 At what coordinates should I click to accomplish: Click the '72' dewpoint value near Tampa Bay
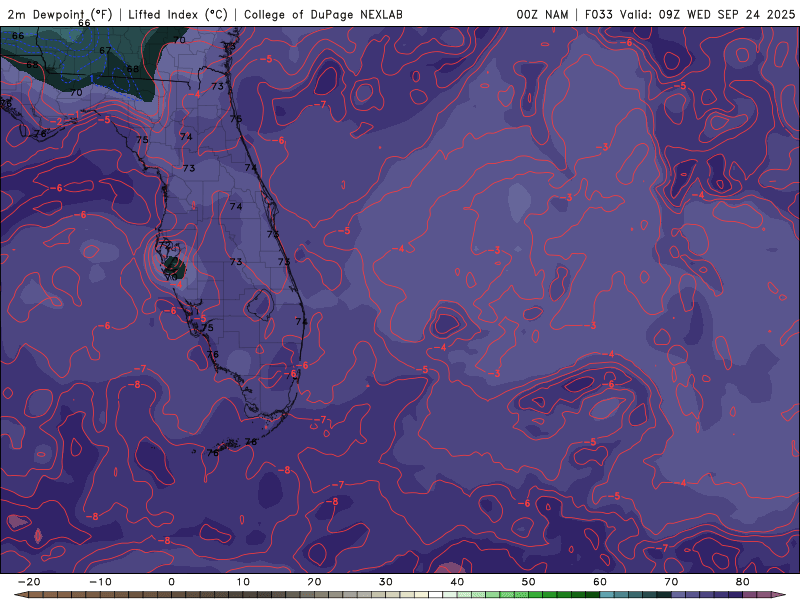tap(164, 245)
